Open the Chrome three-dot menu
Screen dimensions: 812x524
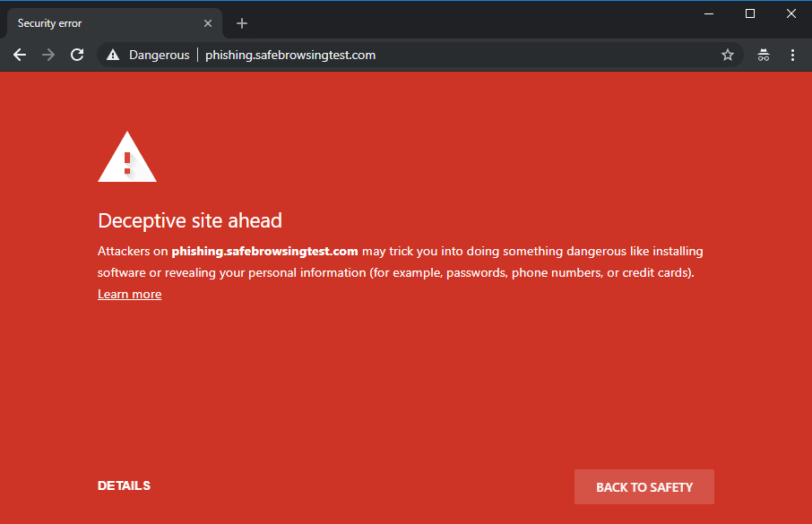pyautogui.click(x=792, y=55)
